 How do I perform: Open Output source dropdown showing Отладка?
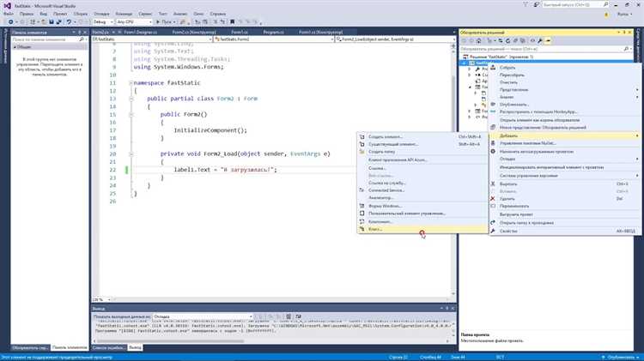[203, 316]
